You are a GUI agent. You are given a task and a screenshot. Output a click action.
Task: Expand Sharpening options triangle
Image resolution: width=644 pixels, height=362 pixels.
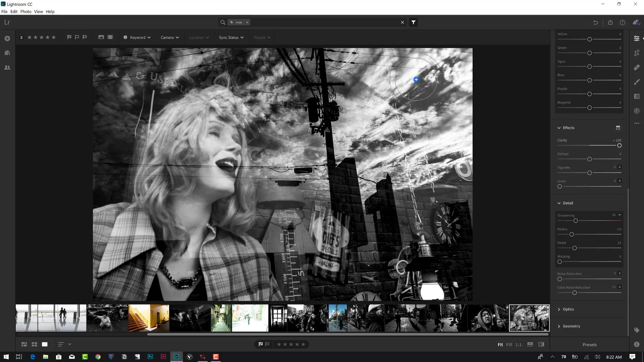click(x=620, y=215)
